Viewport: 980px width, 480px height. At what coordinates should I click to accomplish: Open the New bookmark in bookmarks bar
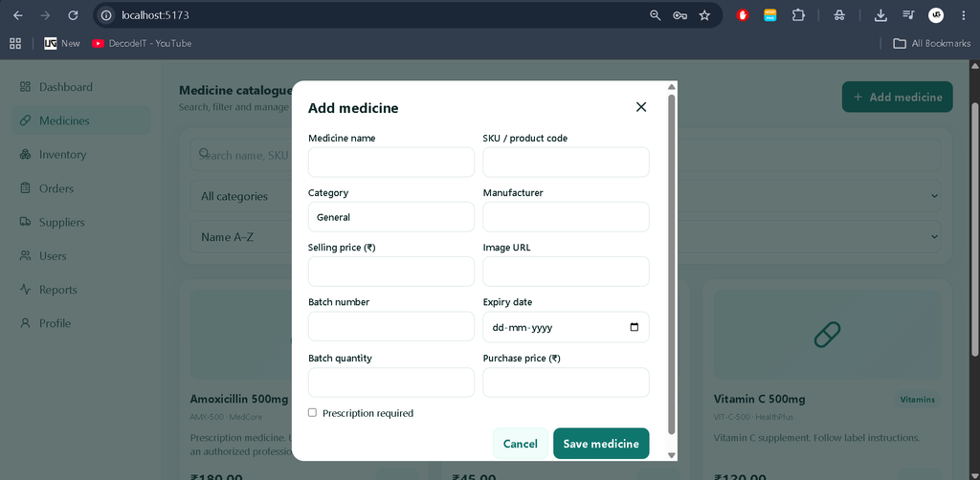pyautogui.click(x=62, y=43)
